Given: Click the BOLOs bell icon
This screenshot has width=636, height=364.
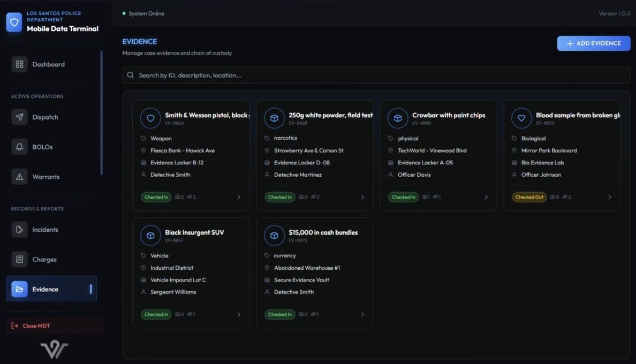Looking at the screenshot, I should point(19,147).
